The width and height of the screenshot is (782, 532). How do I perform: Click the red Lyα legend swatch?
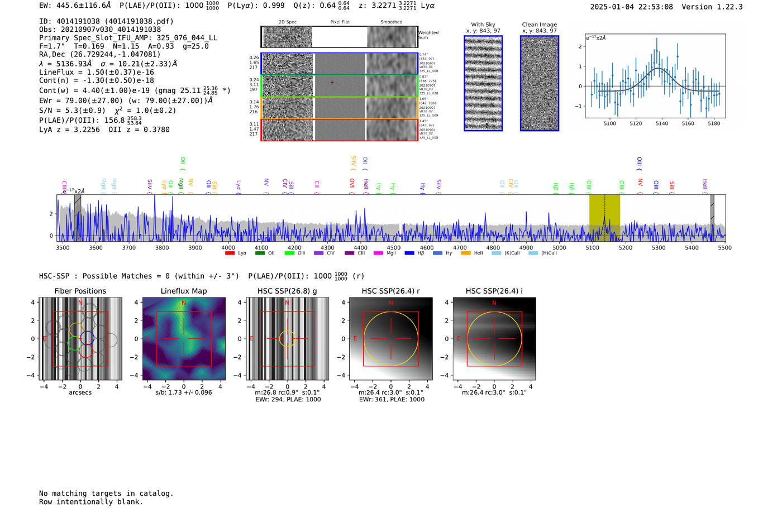pos(230,253)
